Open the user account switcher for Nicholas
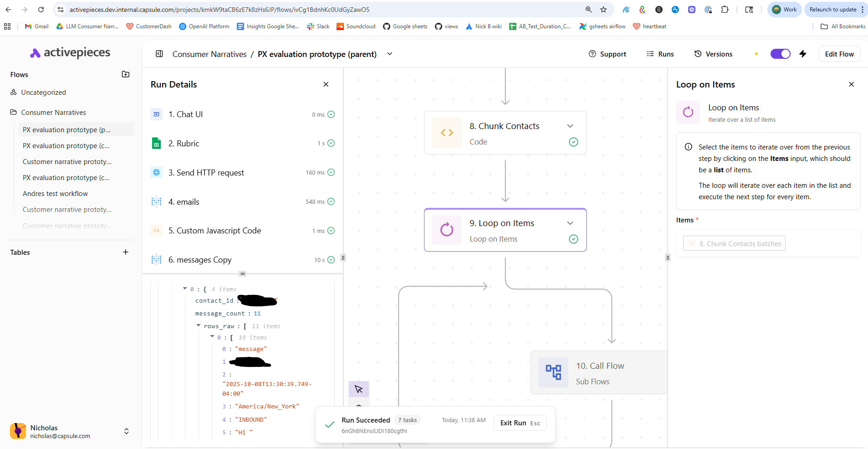The width and height of the screenshot is (868, 449). 127,431
